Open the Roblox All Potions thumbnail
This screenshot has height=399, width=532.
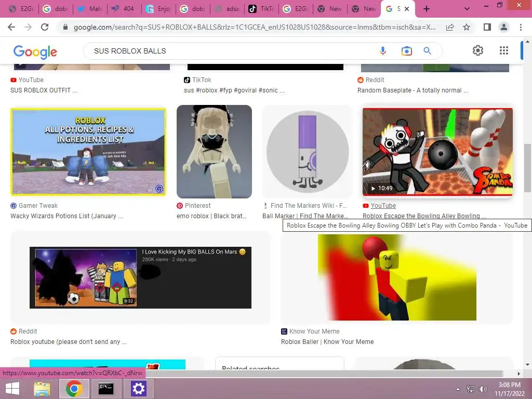[88, 152]
